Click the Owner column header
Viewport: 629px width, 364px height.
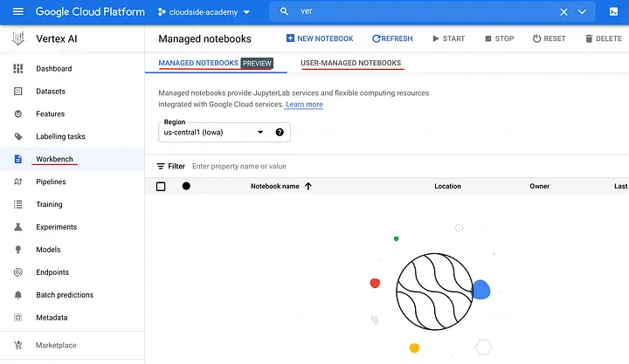click(540, 186)
